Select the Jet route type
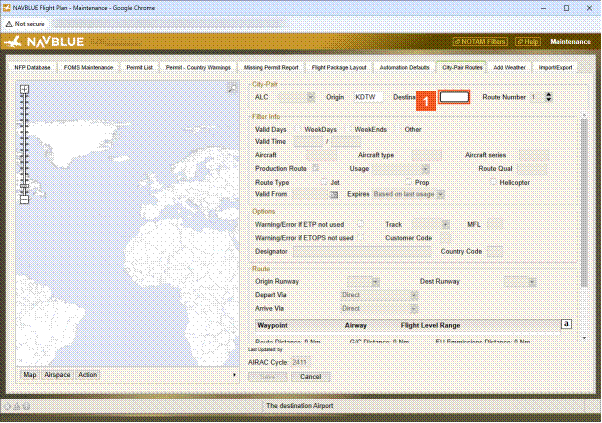602x423 pixels. [x=324, y=182]
